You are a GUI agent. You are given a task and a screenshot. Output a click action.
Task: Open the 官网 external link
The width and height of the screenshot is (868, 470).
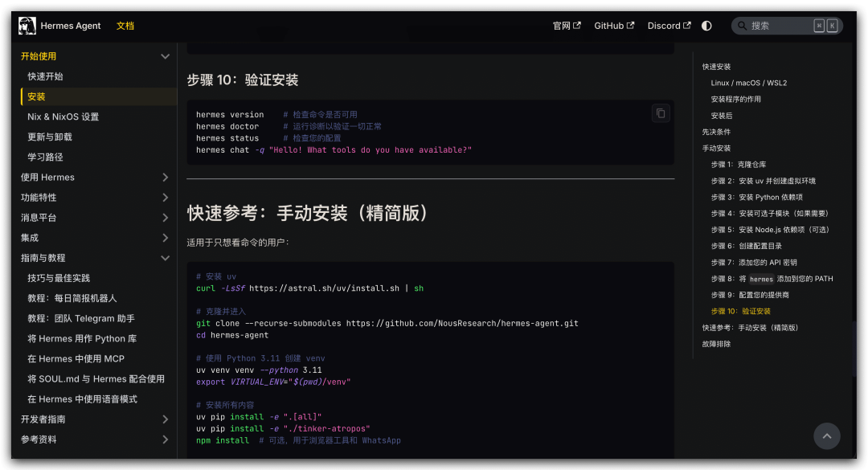(x=567, y=26)
